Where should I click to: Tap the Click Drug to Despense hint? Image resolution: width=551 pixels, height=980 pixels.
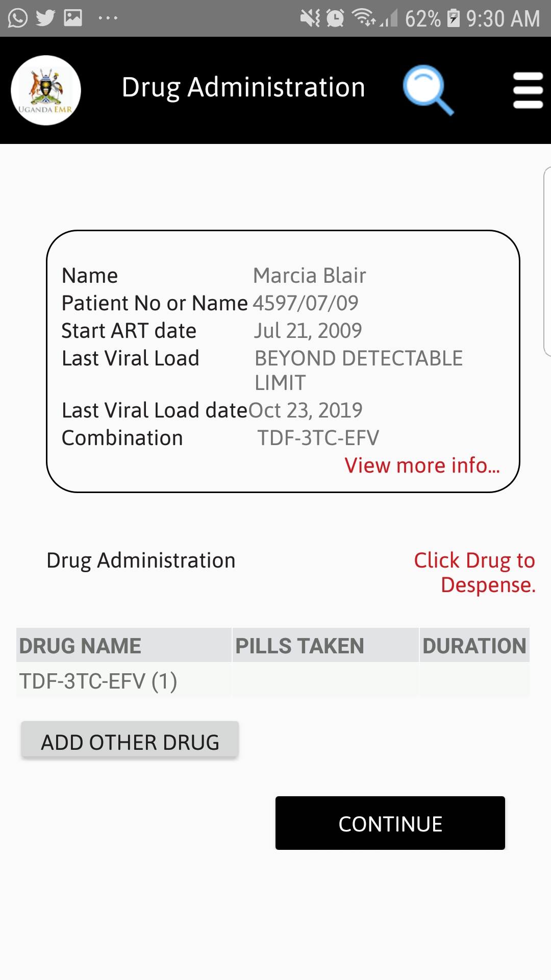474,572
